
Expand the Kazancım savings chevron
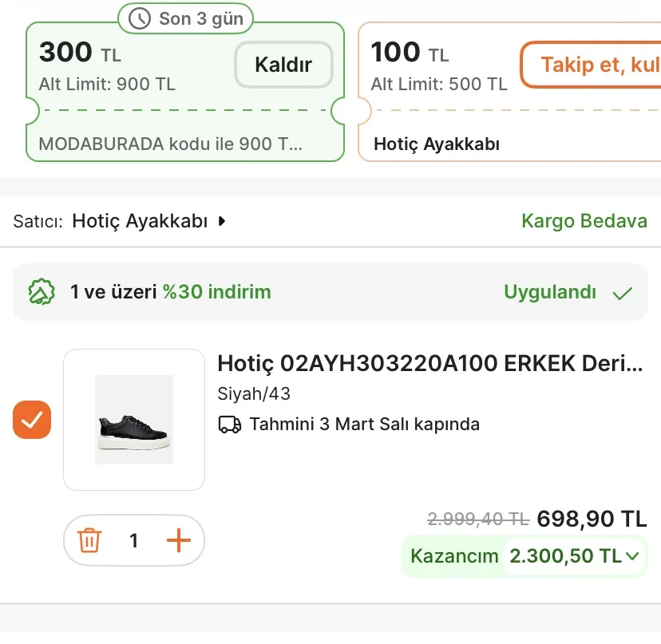633,556
